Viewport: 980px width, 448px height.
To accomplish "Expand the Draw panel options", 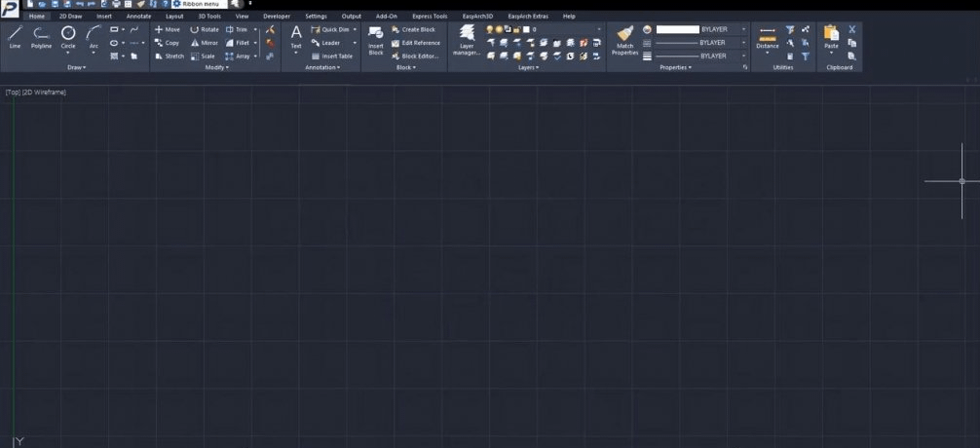I will click(76, 68).
